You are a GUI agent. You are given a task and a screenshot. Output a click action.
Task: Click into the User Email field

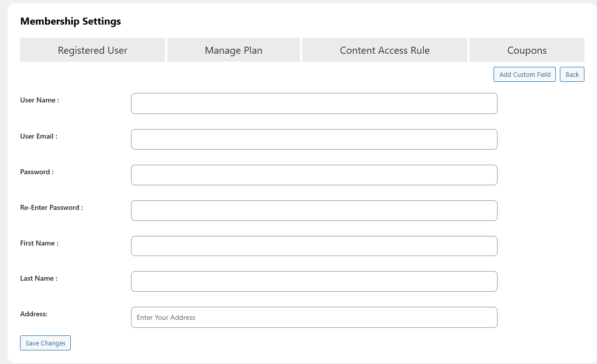pyautogui.click(x=314, y=139)
